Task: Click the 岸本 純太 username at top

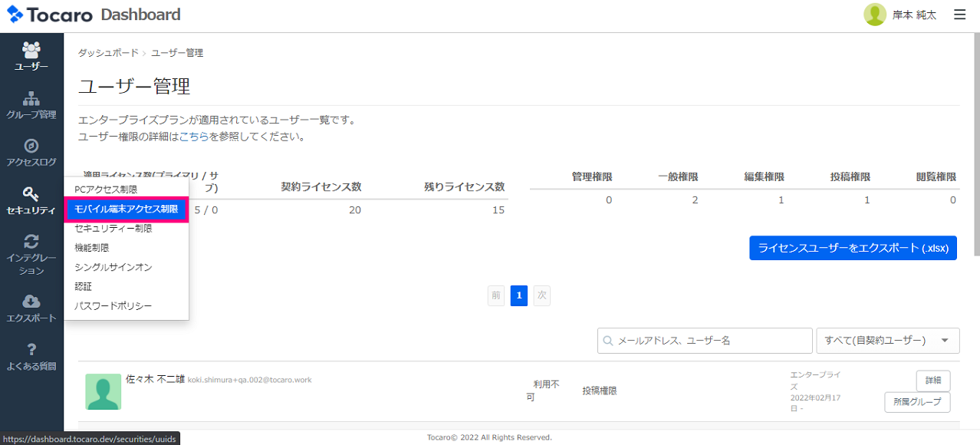Action: [914, 15]
